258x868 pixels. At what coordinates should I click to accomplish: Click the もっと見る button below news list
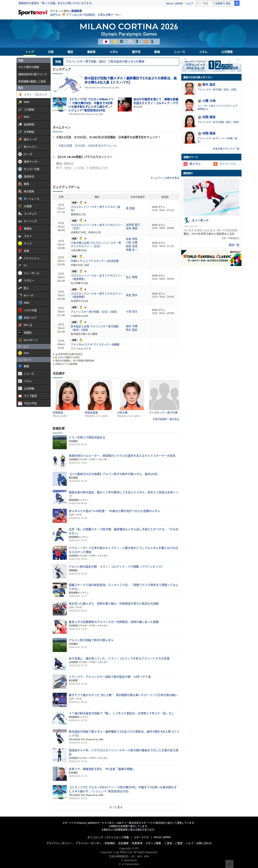click(x=116, y=807)
